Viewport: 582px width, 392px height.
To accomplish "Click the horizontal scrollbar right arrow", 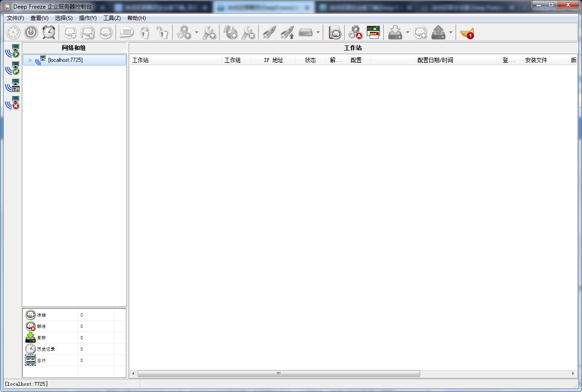I will pyautogui.click(x=573, y=373).
